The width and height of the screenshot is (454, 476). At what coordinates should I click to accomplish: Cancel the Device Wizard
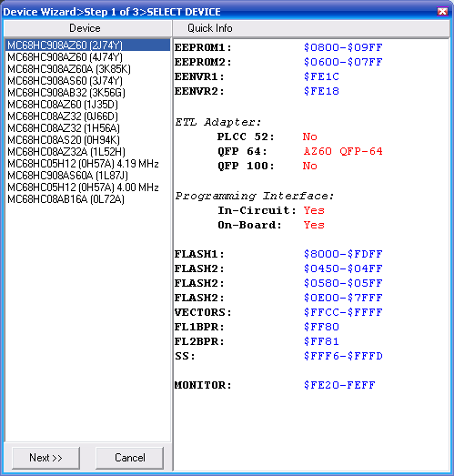point(129,458)
